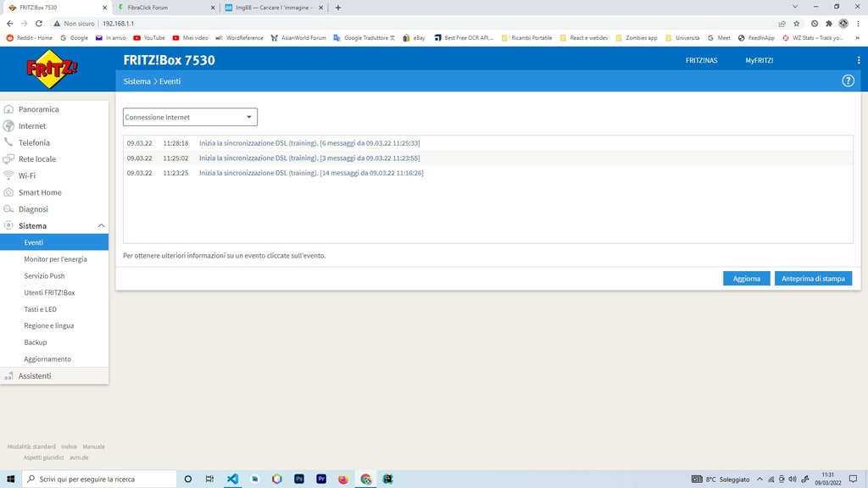
Task: Bookmark page with the star icon
Action: pos(797,24)
